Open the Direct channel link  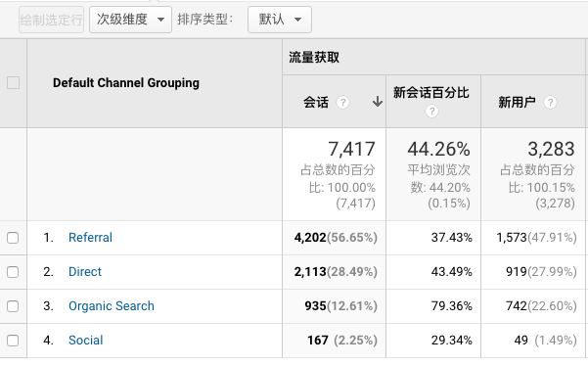pyautogui.click(x=85, y=272)
